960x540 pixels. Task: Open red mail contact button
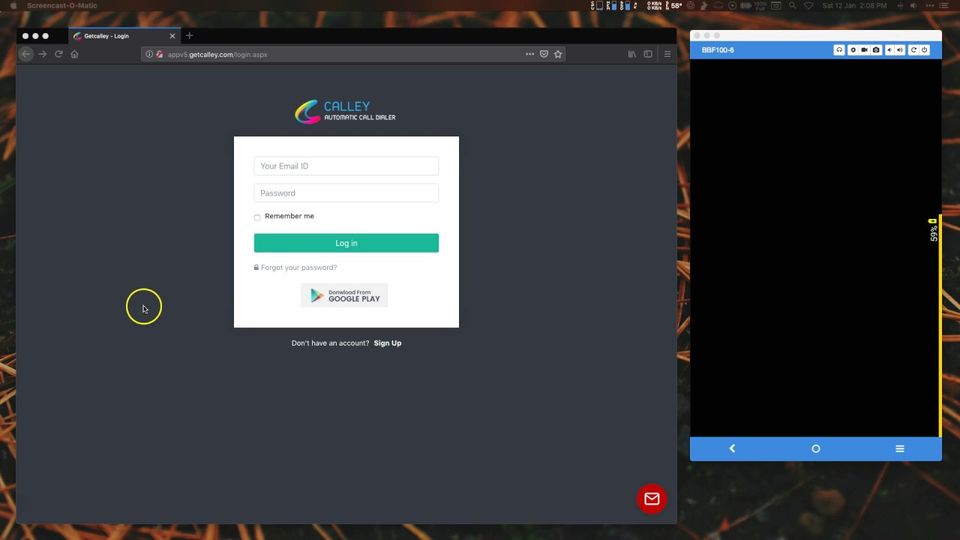(x=651, y=499)
